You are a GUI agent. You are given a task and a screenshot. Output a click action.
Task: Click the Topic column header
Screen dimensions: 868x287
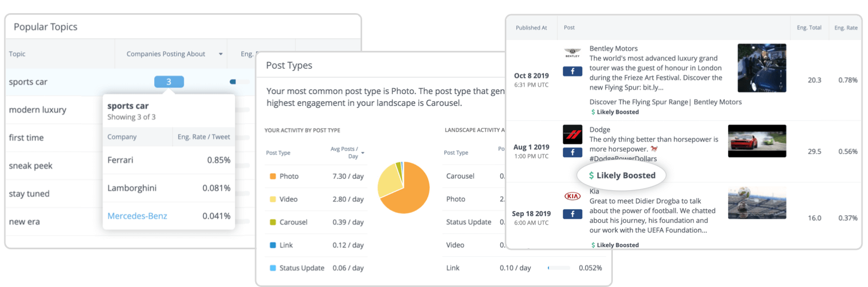pyautogui.click(x=17, y=54)
